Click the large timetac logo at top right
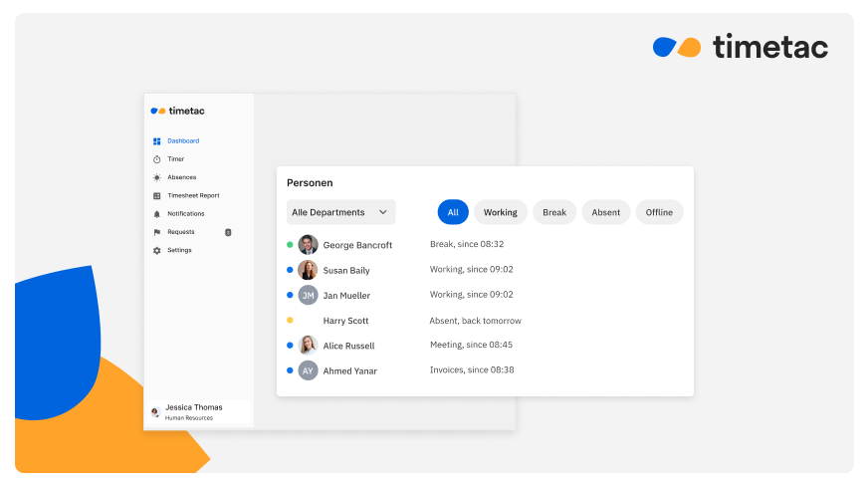 741,47
